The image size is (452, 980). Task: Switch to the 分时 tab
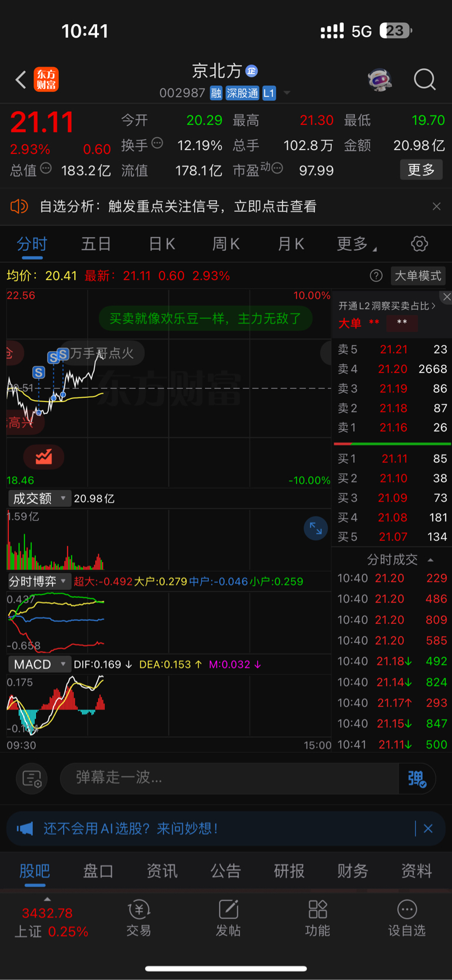click(32, 244)
